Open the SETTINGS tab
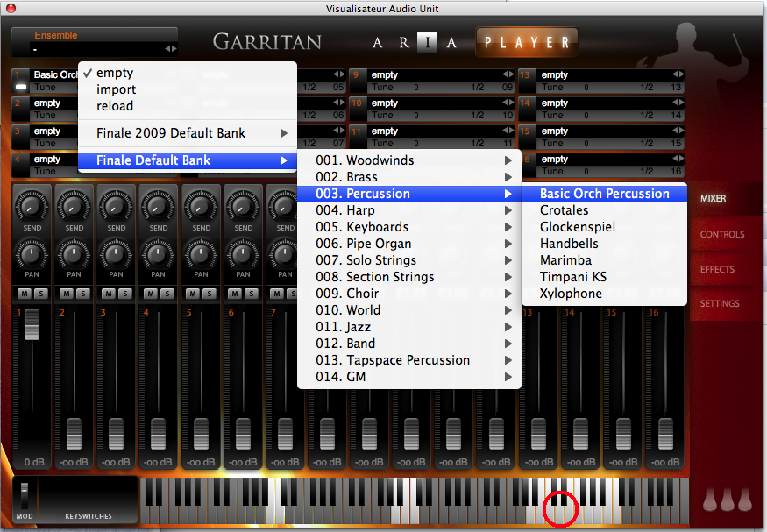The width and height of the screenshot is (767, 532). 719,303
